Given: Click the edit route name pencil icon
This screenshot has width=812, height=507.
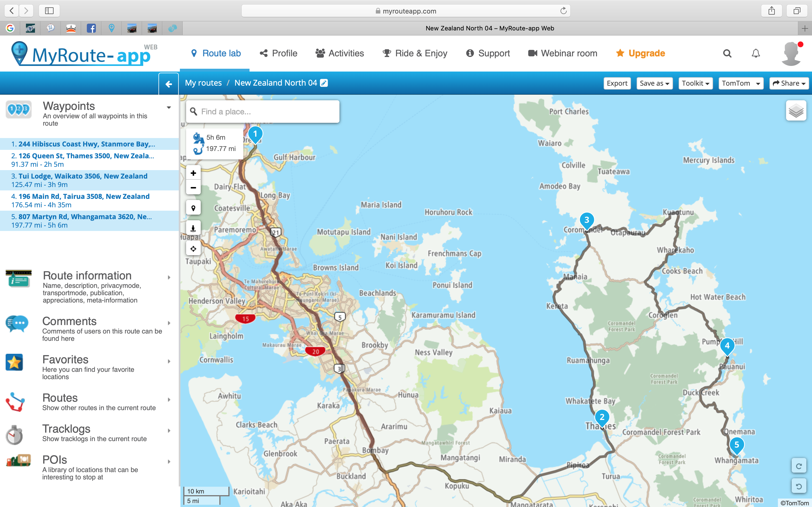Looking at the screenshot, I should click(x=324, y=83).
